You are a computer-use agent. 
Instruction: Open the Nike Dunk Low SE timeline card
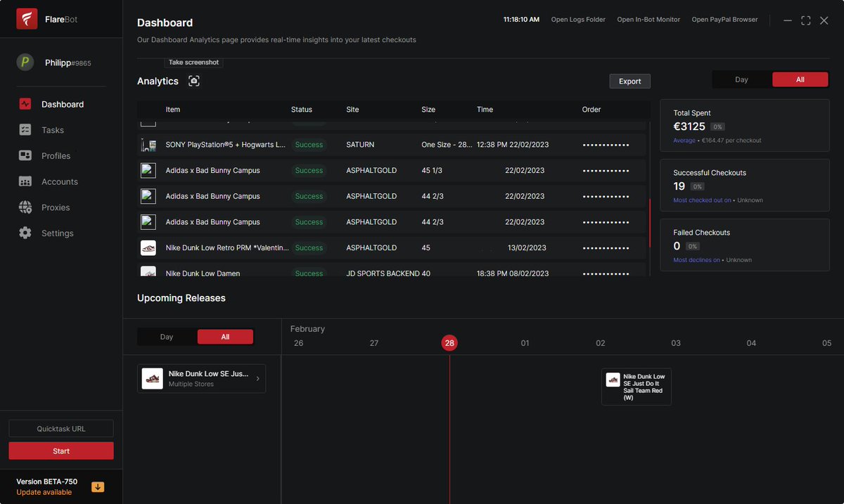tap(637, 387)
